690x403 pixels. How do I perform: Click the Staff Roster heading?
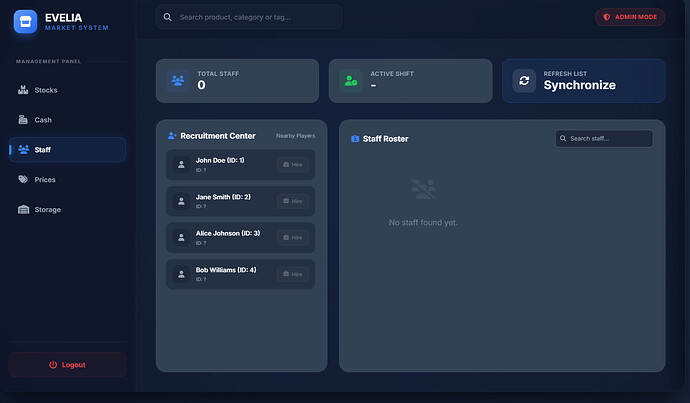[385, 139]
